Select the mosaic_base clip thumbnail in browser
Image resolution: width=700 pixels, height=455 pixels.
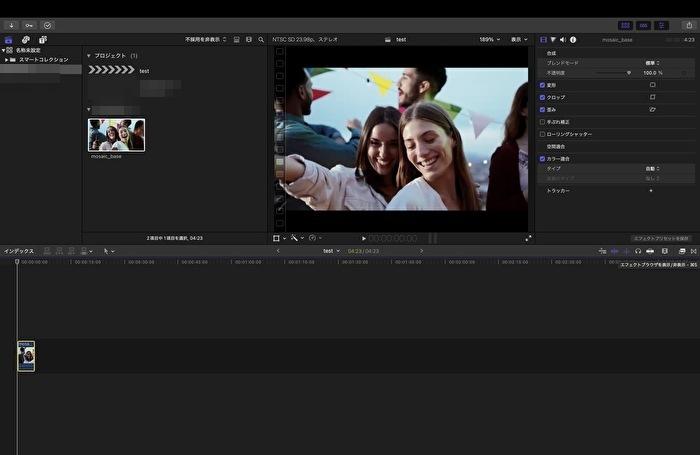(116, 135)
